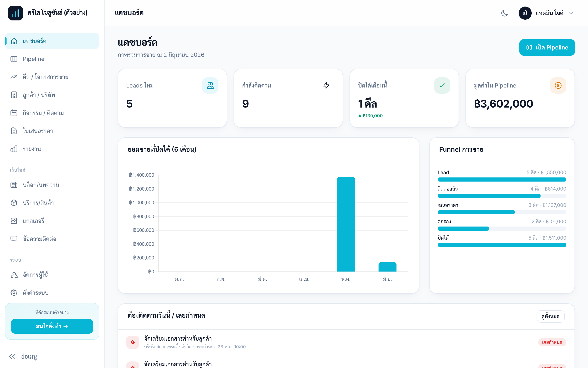The height and width of the screenshot is (368, 588).
Task: Click the แใ user avatar circle
Action: [x=525, y=13]
